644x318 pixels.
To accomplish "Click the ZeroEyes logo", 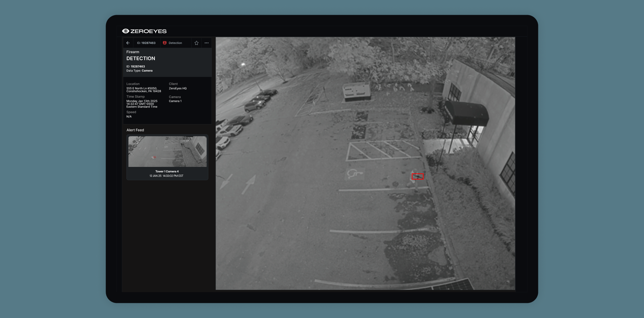I will tap(144, 31).
